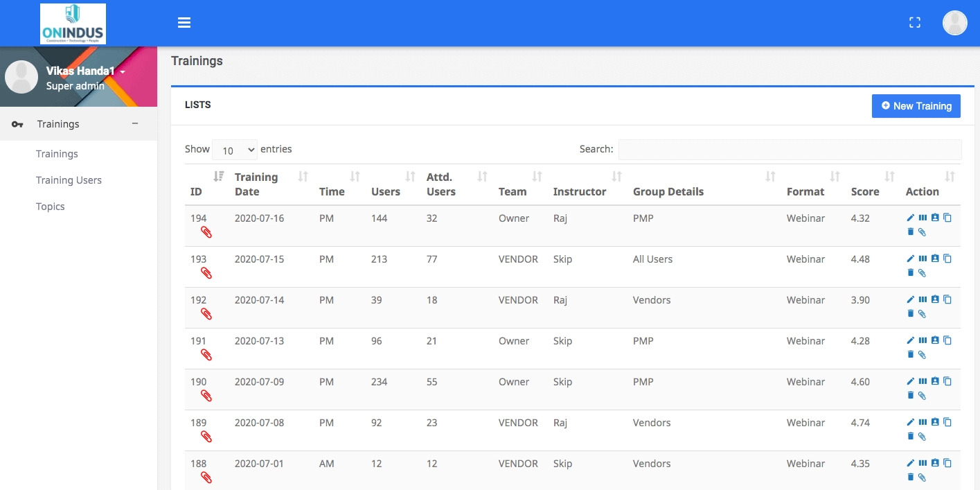Click the columns icon for training 190
The width and height of the screenshot is (980, 490).
click(923, 381)
